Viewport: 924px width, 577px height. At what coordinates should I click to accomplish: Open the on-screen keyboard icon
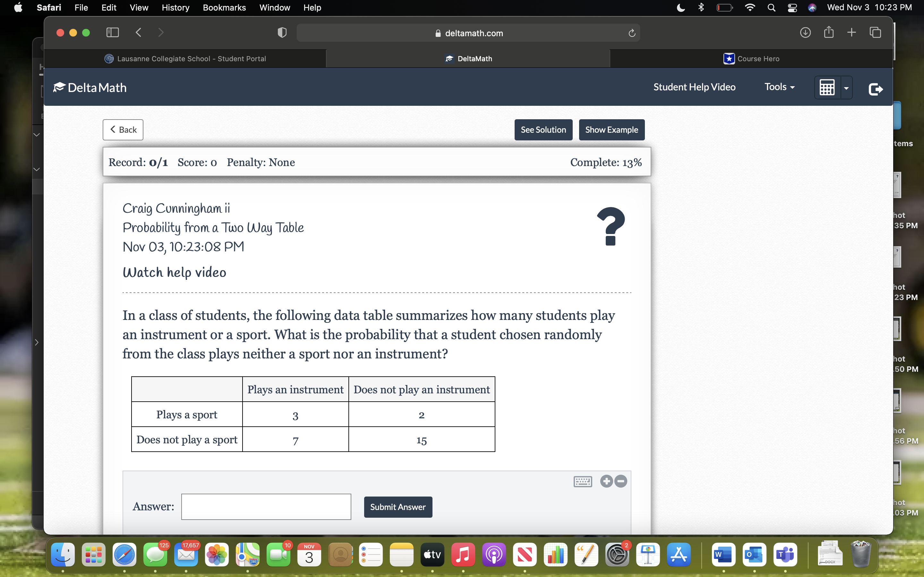coord(583,481)
